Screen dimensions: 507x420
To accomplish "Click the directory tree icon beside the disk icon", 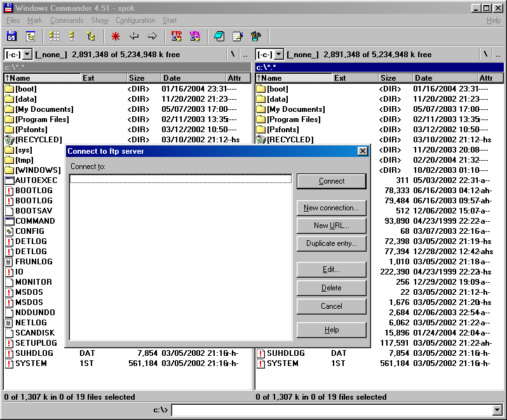I will [x=30, y=36].
